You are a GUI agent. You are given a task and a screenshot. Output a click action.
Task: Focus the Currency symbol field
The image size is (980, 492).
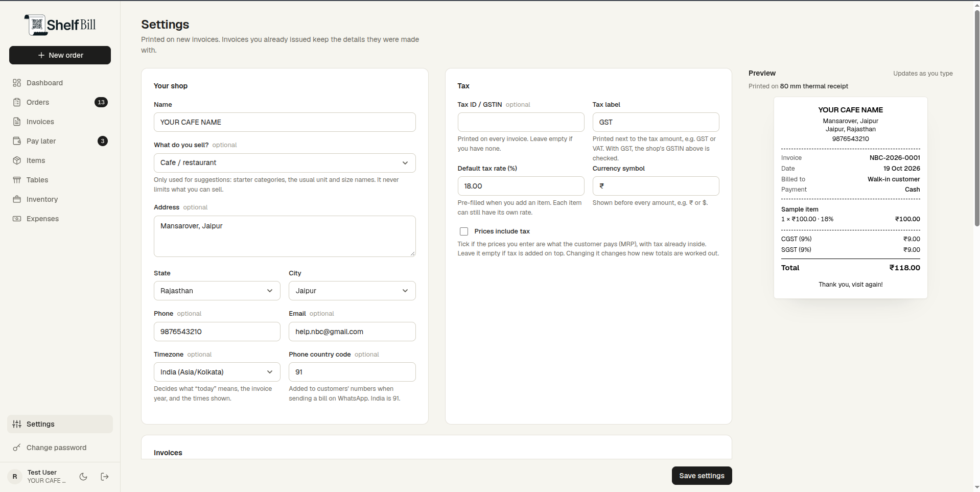656,186
